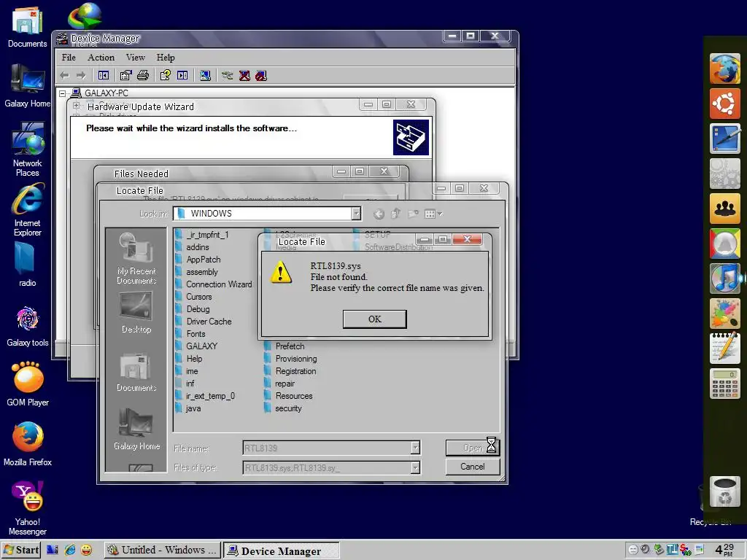747x560 pixels.
Task: Open Internet Explorer desktop icon
Action: click(28, 210)
